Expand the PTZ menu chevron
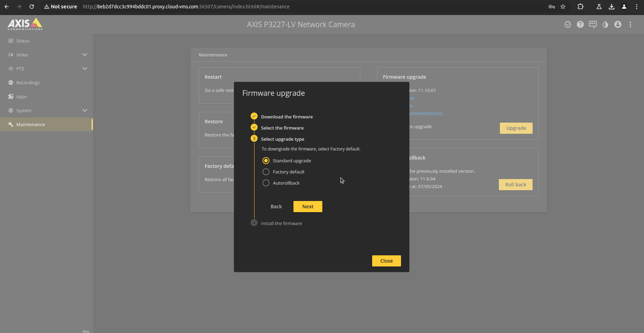 tap(85, 69)
